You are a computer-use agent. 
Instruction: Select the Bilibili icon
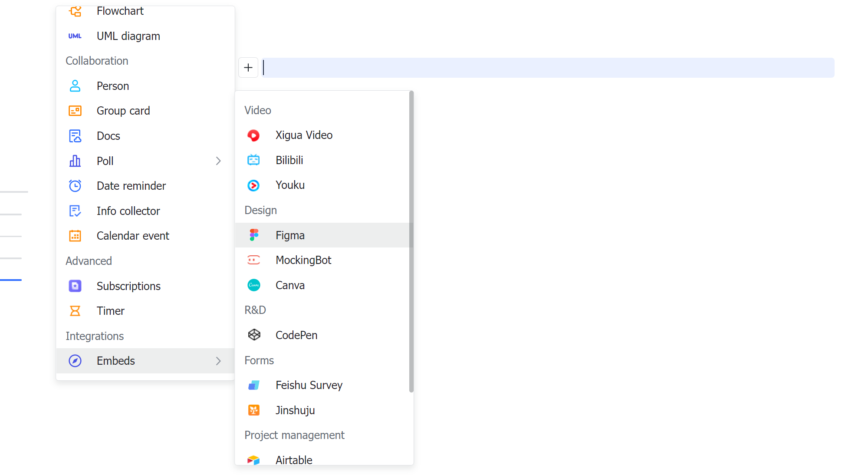pos(254,160)
